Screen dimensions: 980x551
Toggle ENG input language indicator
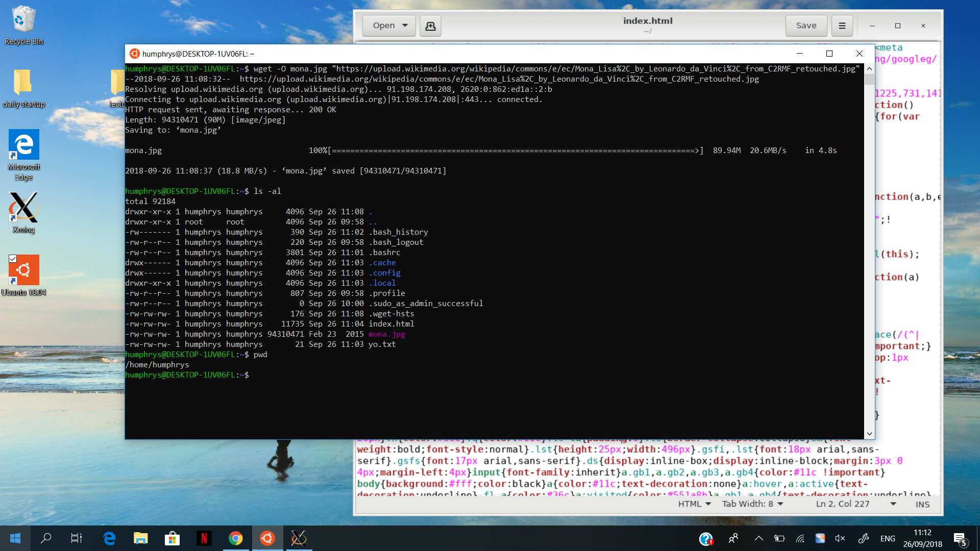tap(887, 538)
